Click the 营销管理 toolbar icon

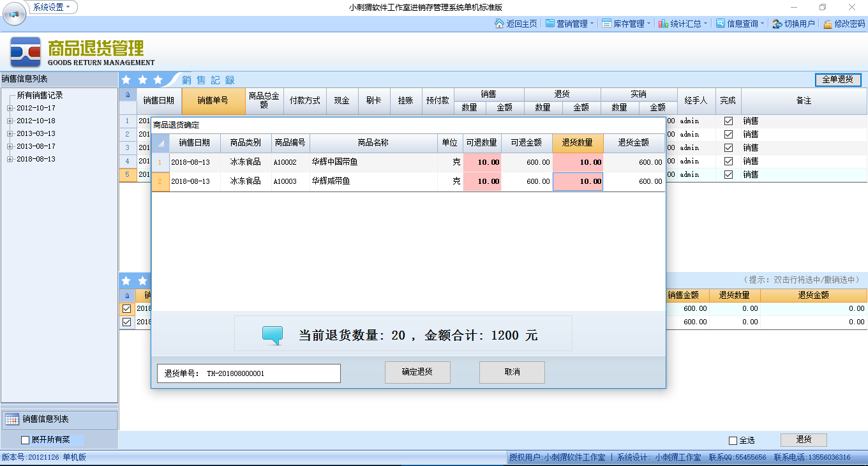(550, 24)
